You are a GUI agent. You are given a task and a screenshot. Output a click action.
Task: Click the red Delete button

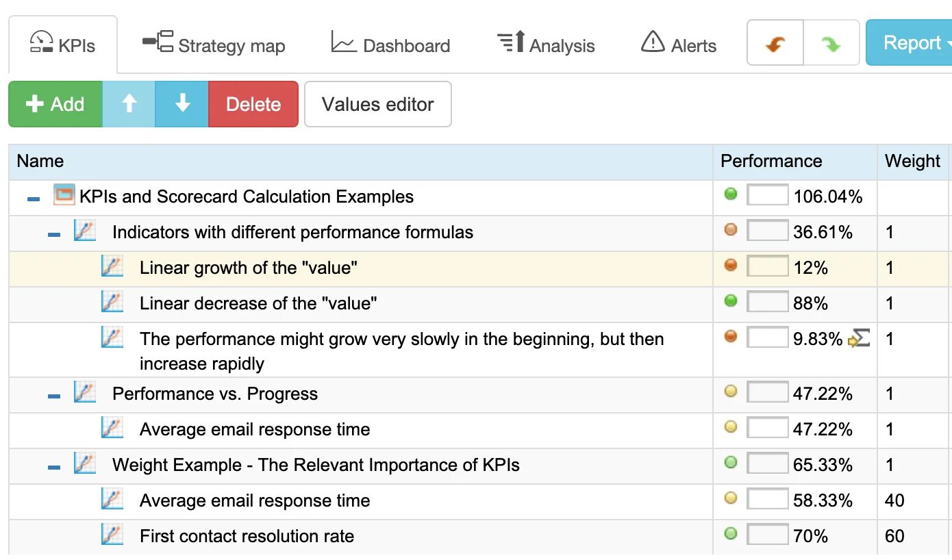point(253,104)
